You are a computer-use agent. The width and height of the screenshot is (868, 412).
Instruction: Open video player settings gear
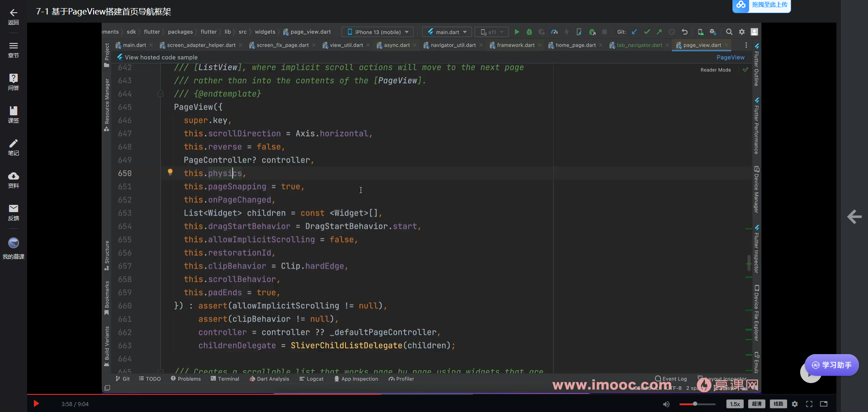coord(795,404)
